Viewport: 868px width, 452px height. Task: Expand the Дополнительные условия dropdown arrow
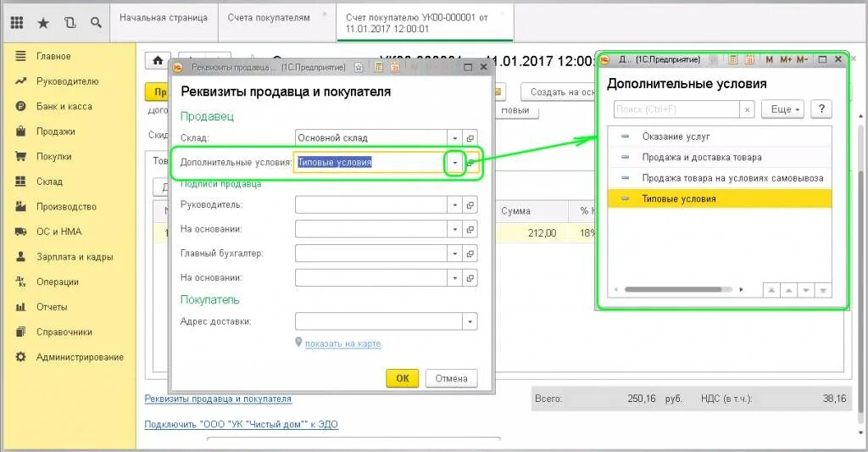click(x=454, y=162)
